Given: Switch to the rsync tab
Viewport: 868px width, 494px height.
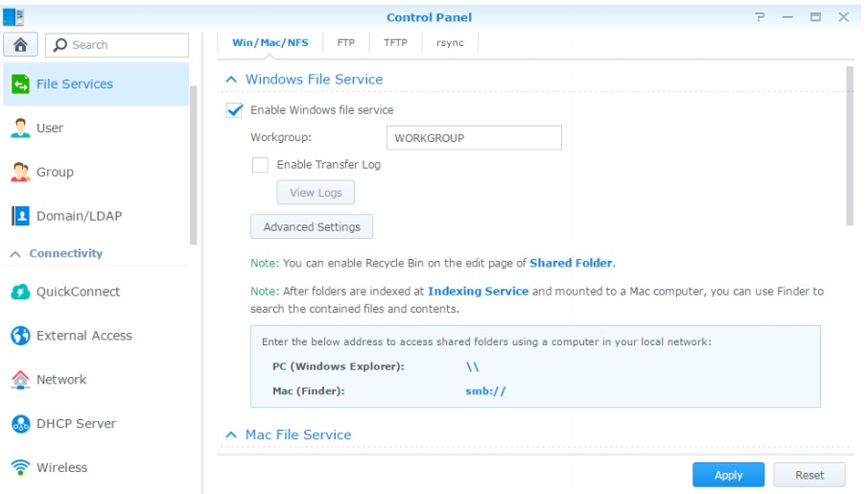Looking at the screenshot, I should 450,42.
